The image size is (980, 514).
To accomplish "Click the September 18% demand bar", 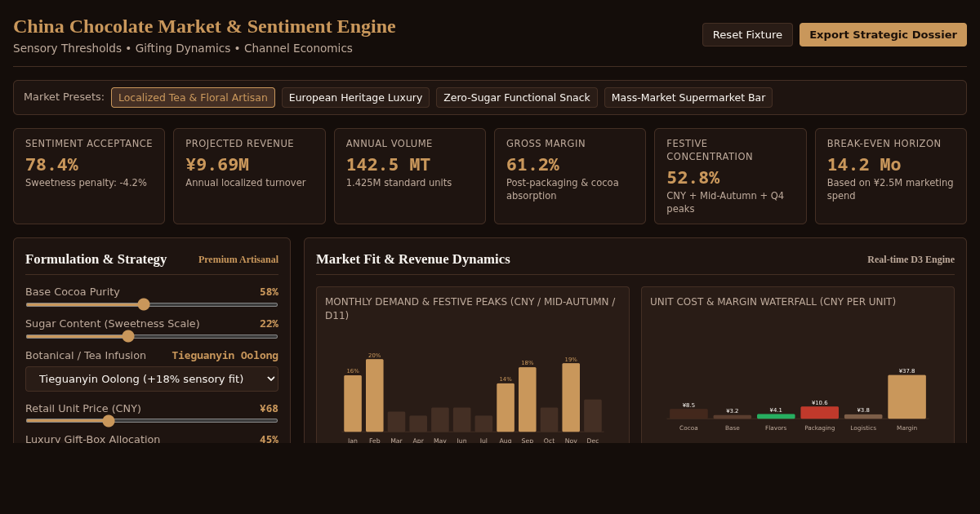I will click(528, 399).
